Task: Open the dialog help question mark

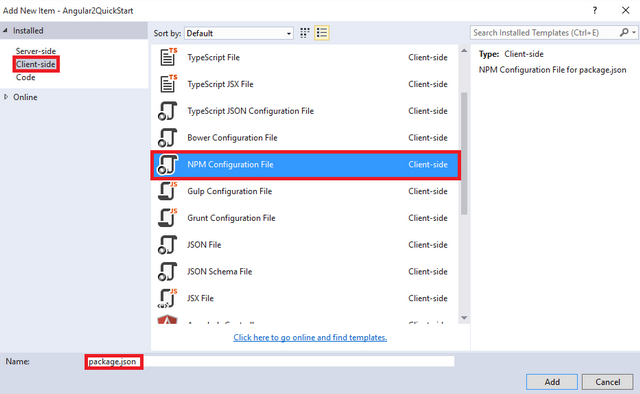Action: [595, 11]
